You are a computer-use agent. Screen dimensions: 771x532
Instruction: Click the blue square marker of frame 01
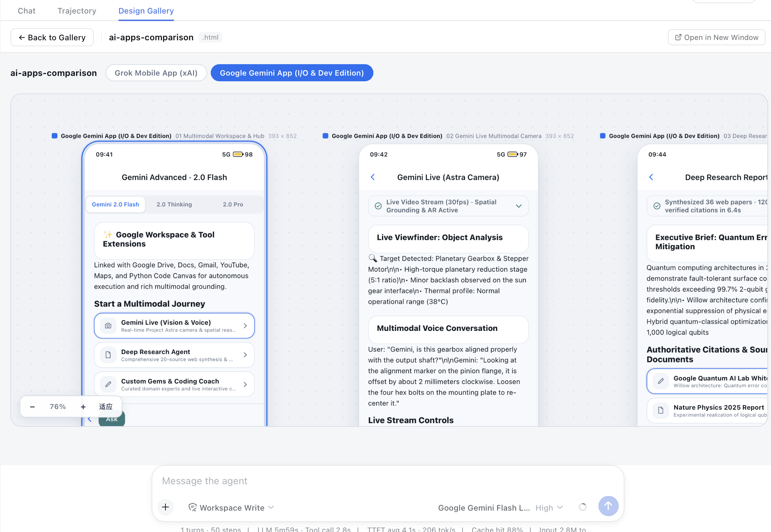55,136
